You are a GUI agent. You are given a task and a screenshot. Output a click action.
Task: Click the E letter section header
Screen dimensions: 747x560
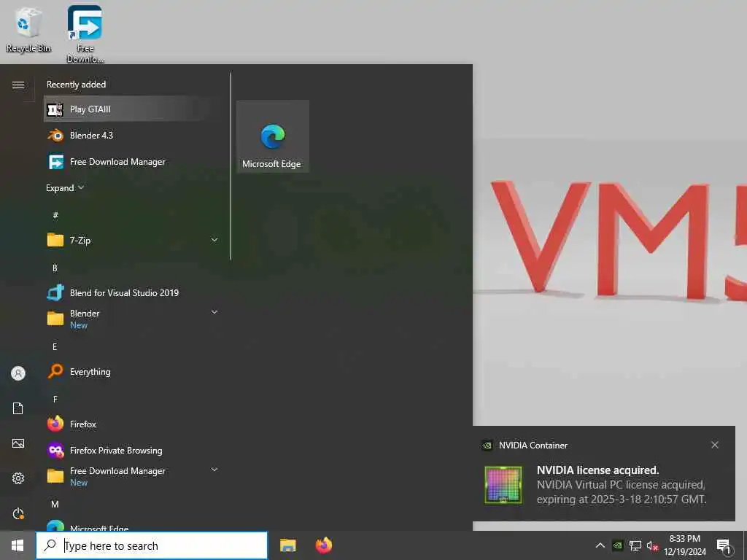55,346
